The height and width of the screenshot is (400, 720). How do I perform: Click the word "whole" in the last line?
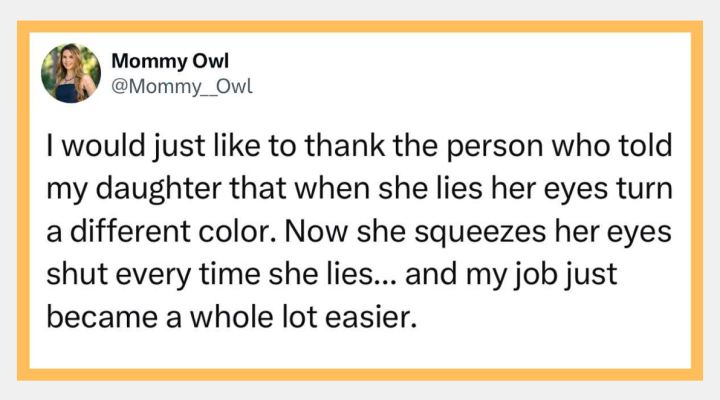[x=232, y=317]
